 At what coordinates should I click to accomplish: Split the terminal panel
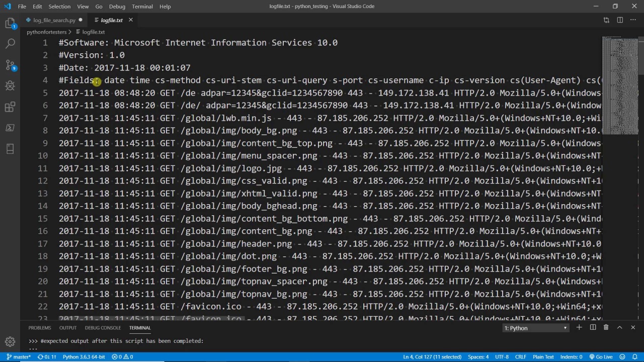coord(593,328)
